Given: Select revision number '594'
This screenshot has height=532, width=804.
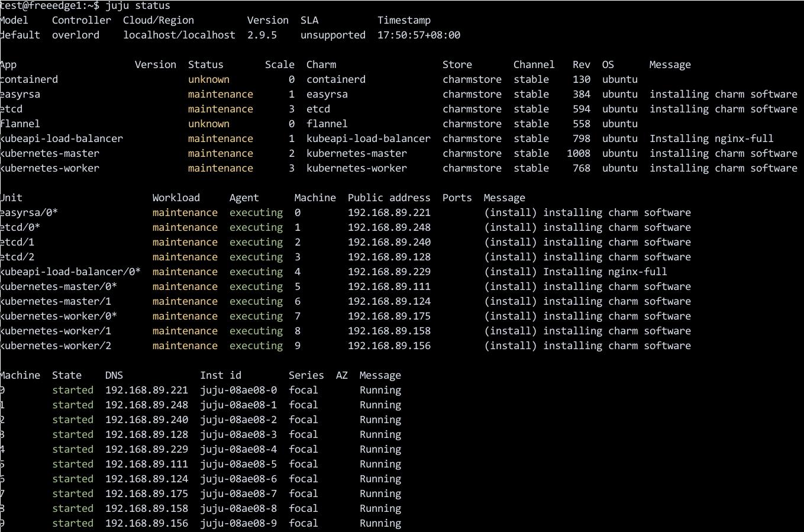Looking at the screenshot, I should click(582, 109).
